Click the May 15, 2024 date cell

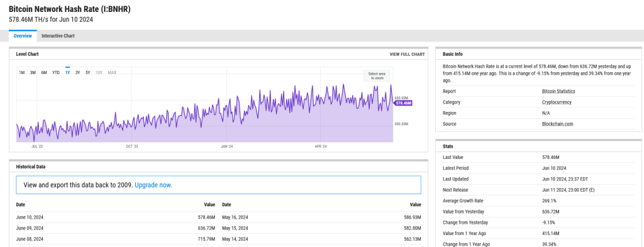click(235, 228)
